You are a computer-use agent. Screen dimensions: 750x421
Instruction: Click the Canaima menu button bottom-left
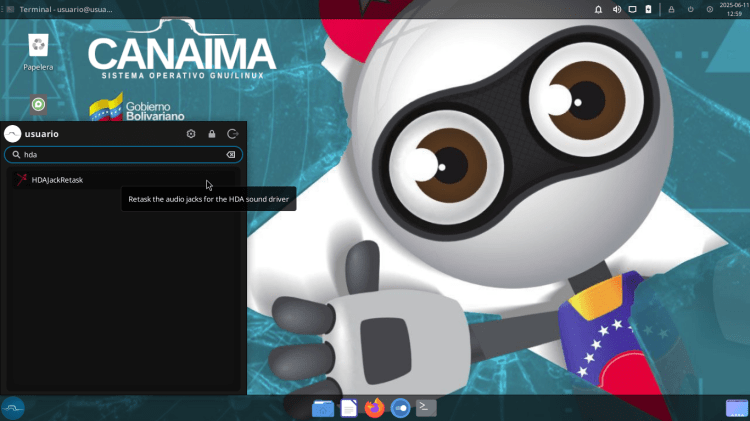[13, 408]
